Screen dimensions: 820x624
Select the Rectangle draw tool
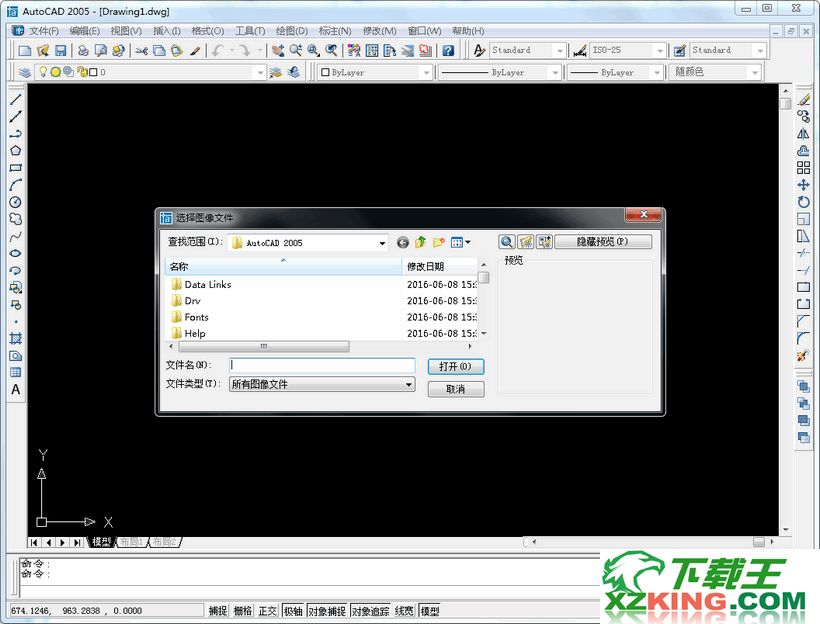point(16,168)
